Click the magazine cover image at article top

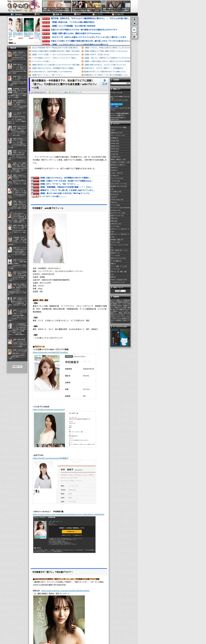[49, 125]
